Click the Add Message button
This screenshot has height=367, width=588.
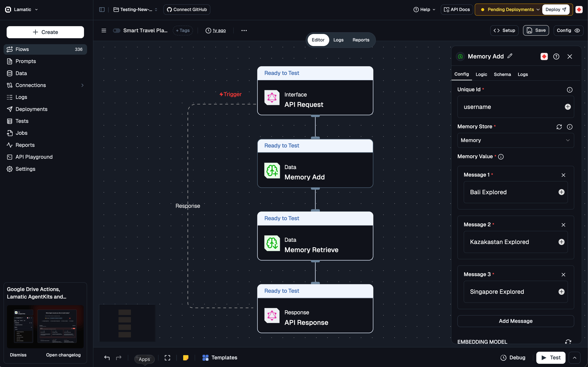click(x=515, y=321)
